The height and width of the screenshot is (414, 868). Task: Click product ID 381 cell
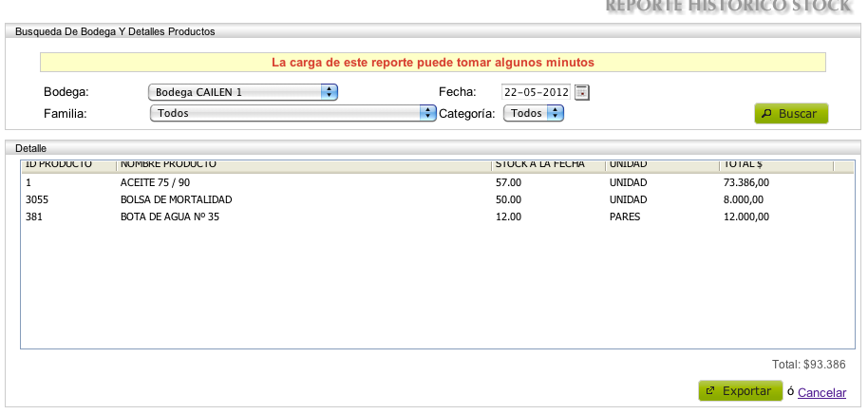(x=34, y=216)
